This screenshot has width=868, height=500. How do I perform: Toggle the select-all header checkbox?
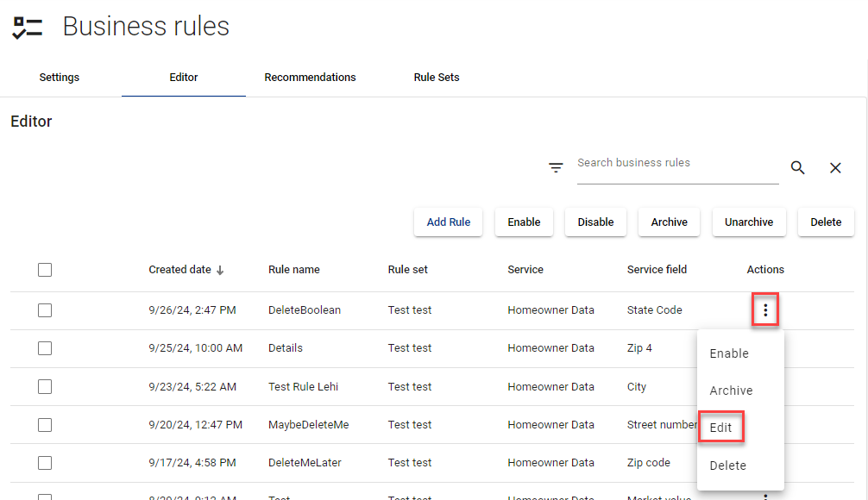click(45, 270)
